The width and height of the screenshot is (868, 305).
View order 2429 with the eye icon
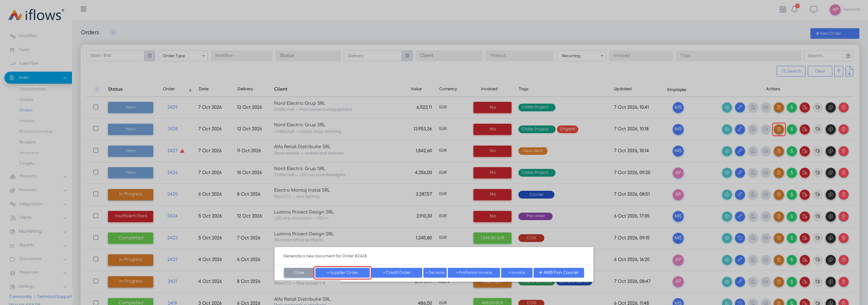click(x=727, y=108)
